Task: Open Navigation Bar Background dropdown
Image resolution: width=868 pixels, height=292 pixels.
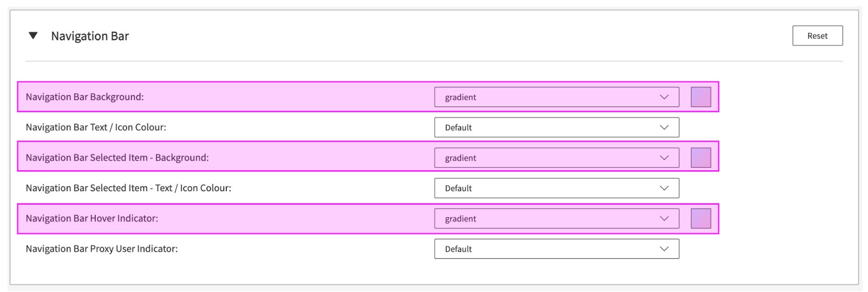Action: (556, 97)
